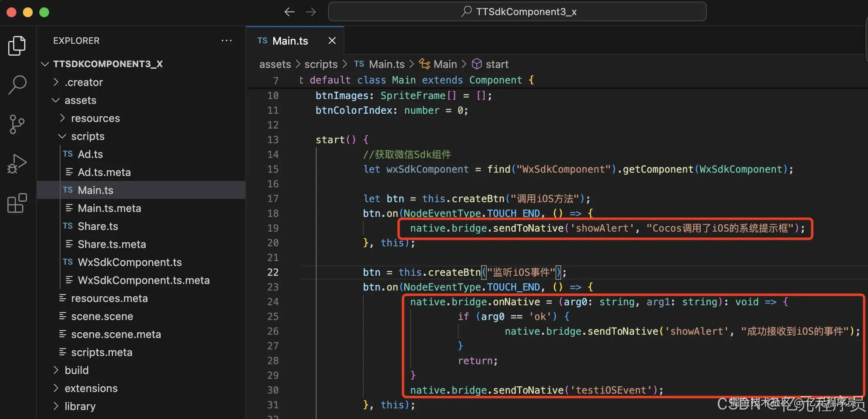
Task: Open the resources.meta file
Action: pos(141,298)
